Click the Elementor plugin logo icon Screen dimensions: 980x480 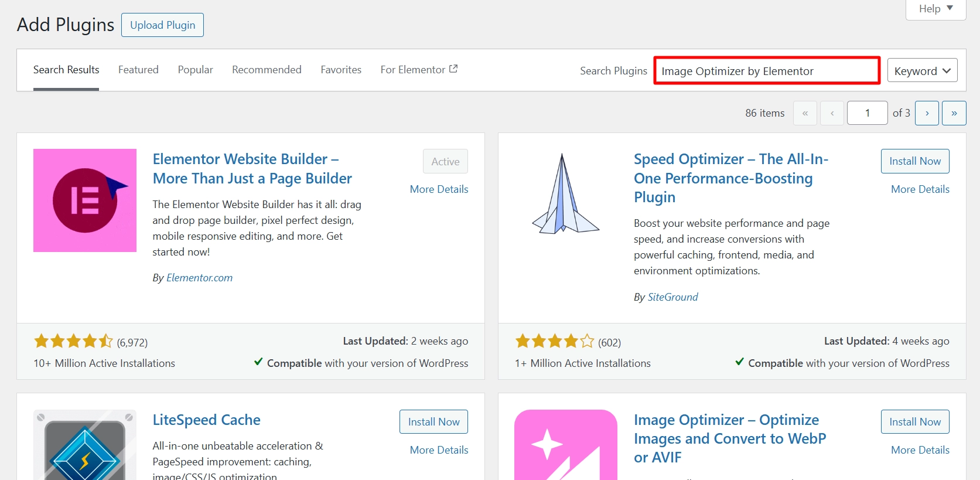click(85, 200)
